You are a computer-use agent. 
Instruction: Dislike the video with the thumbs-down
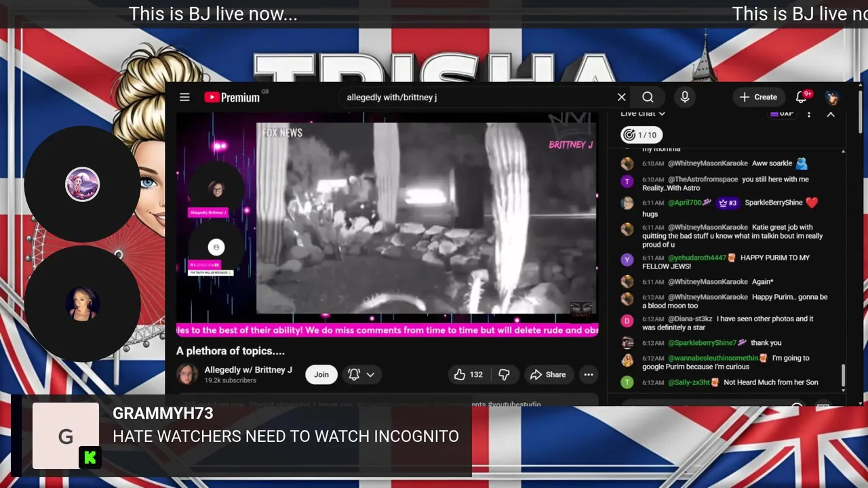coord(504,374)
